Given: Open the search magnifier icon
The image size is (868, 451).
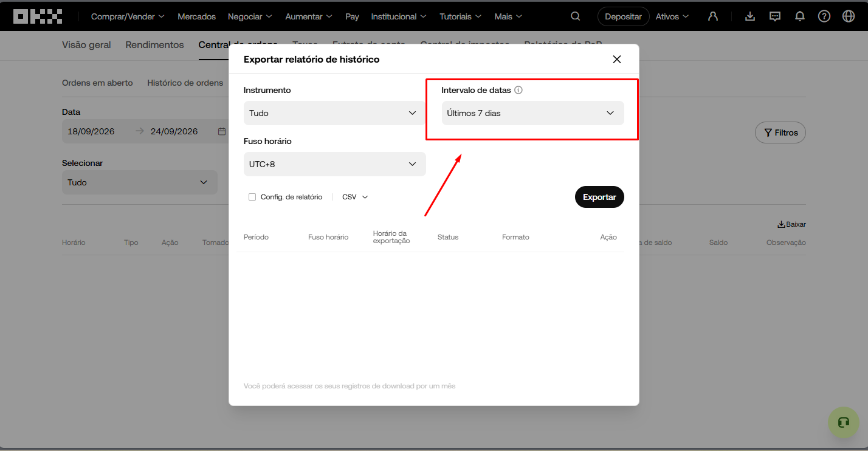Looking at the screenshot, I should pyautogui.click(x=575, y=16).
